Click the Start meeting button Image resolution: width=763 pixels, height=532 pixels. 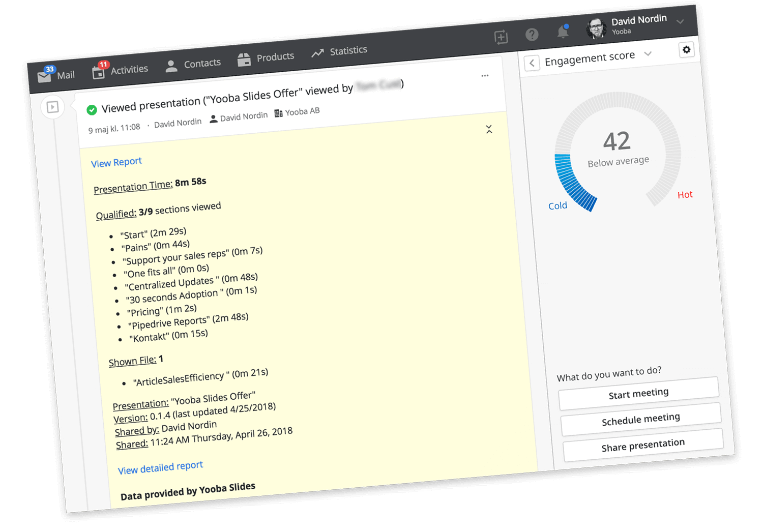point(639,394)
